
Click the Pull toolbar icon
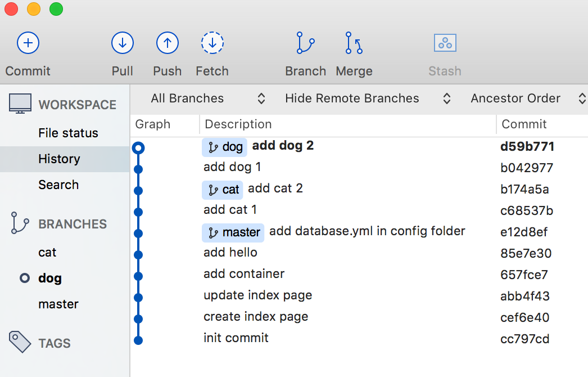[x=122, y=43]
